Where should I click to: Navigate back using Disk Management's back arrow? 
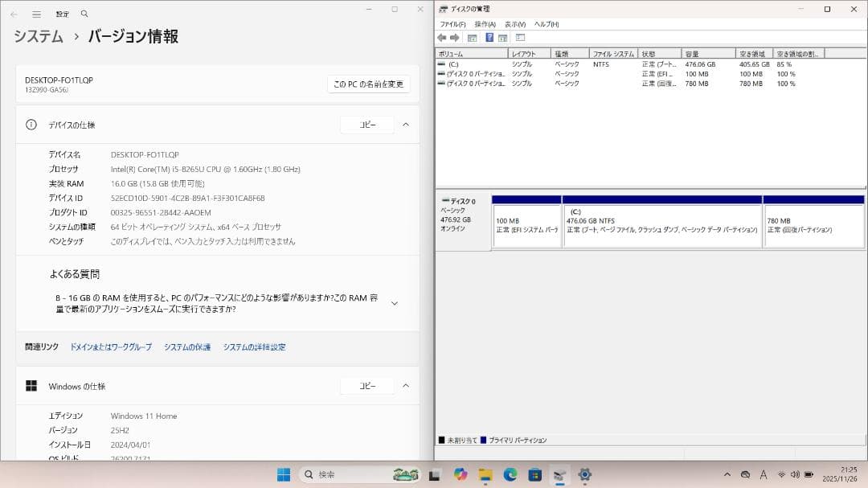[442, 37]
